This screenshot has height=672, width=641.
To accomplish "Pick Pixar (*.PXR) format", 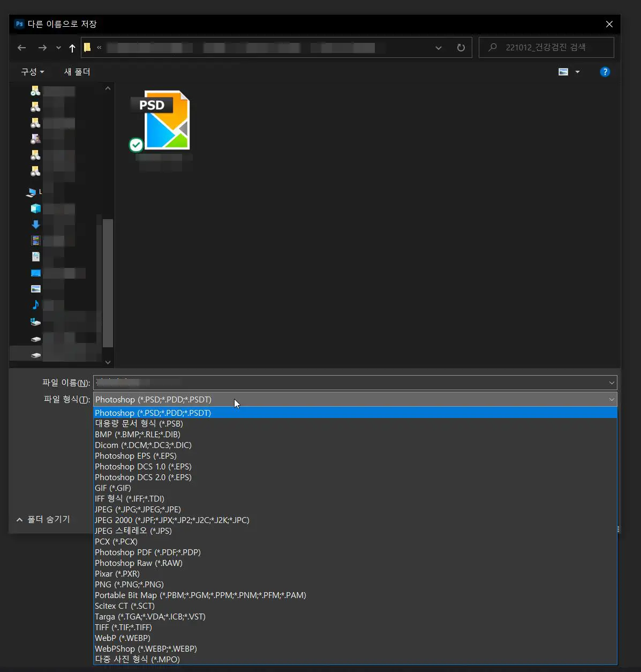I will 355,573.
